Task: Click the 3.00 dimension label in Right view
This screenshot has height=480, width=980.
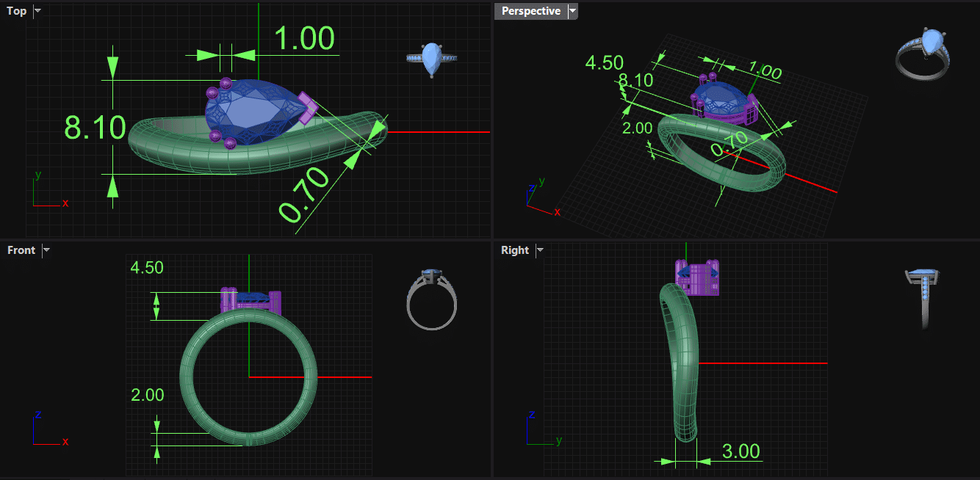Action: pos(741,451)
